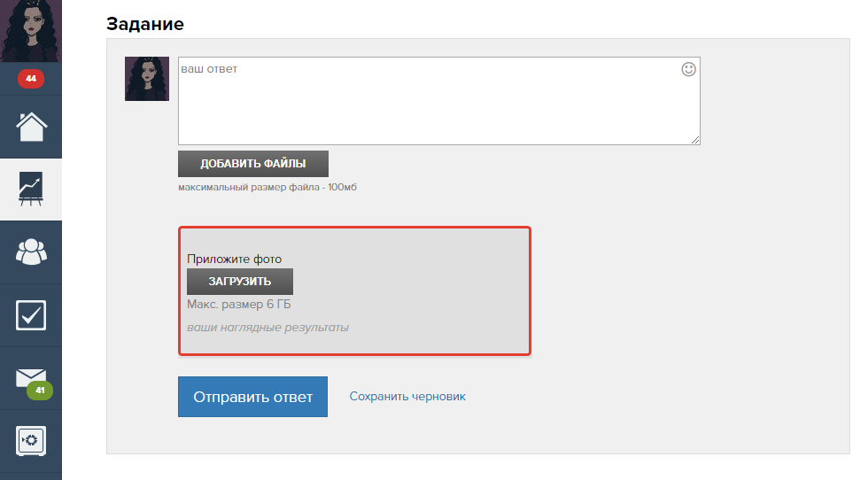
Task: Open the Home icon in sidebar
Action: click(x=31, y=127)
